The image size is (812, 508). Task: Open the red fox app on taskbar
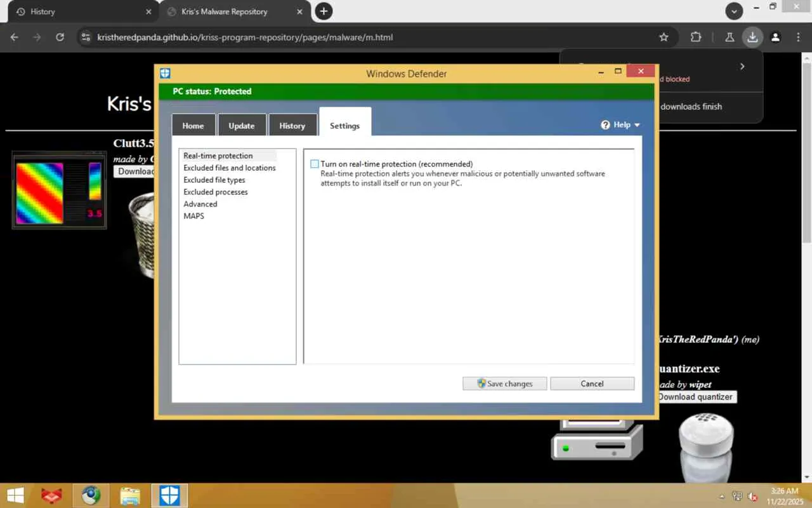(51, 495)
